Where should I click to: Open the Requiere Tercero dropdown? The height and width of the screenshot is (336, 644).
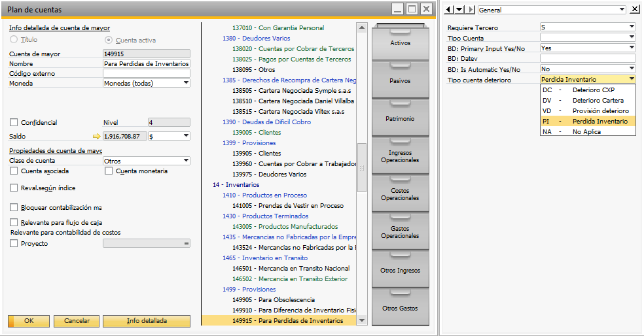(x=632, y=27)
